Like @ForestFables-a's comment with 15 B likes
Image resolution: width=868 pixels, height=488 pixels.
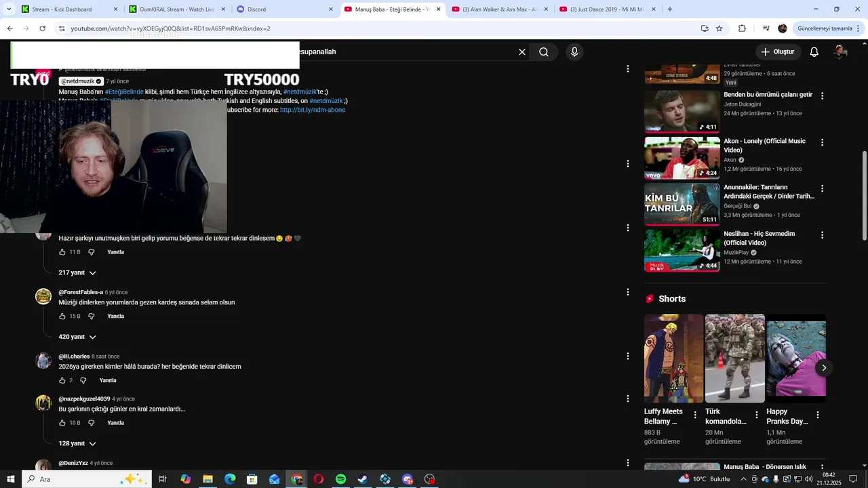(62, 317)
